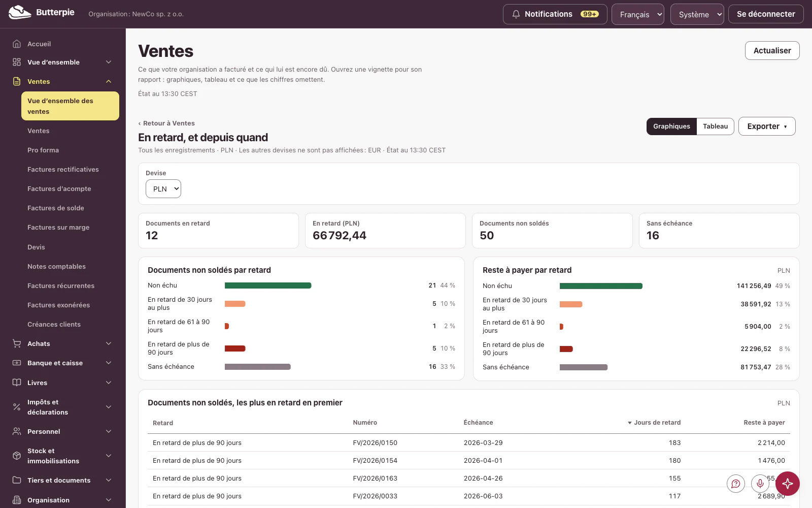812x508 pixels.
Task: Follow the Retour à Ventes link
Action: click(166, 123)
